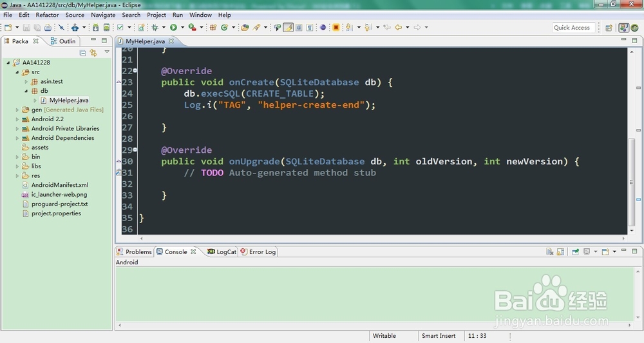Toggle Link with Editor in Package Explorer
The width and height of the screenshot is (644, 343).
click(93, 53)
